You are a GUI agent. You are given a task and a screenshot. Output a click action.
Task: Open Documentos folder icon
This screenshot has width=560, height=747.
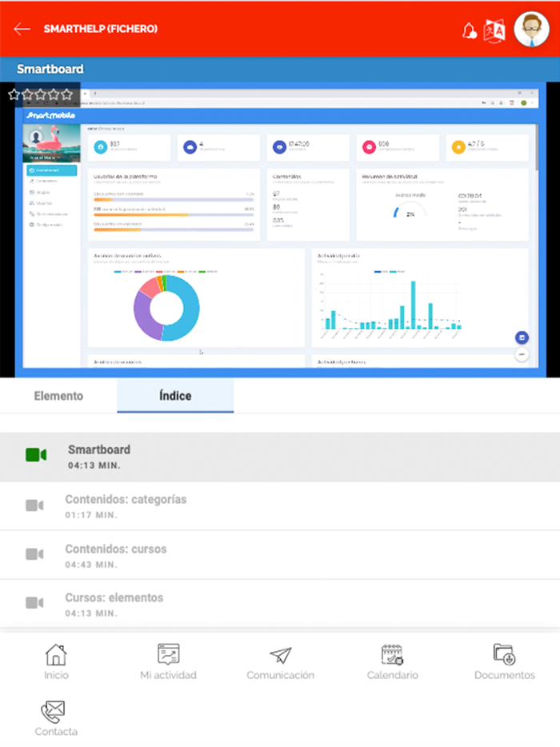(x=504, y=662)
